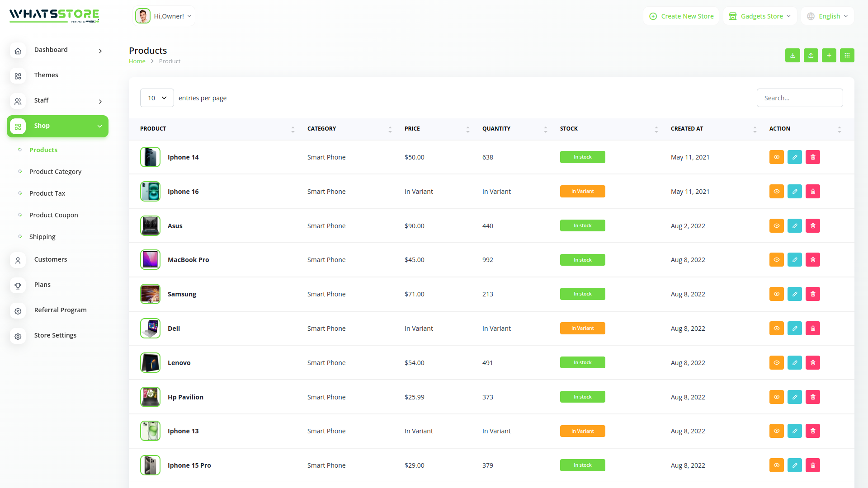
Task: Follow the Home breadcrumb link
Action: click(x=137, y=61)
